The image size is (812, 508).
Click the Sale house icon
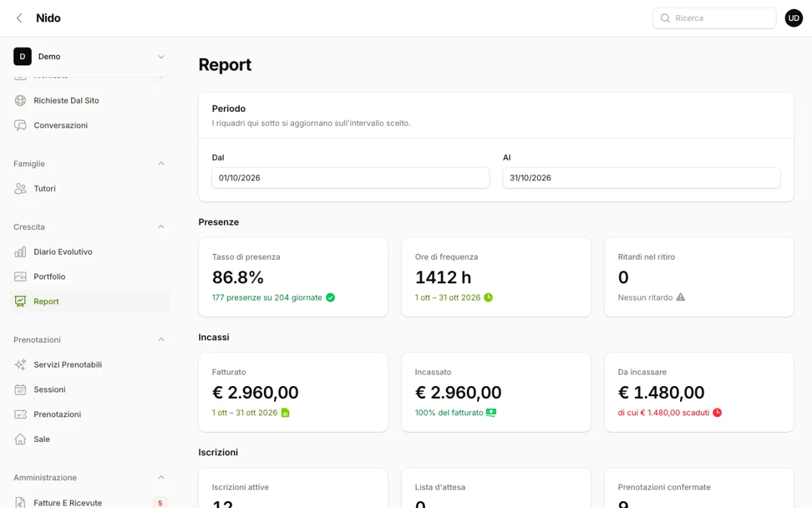click(x=20, y=439)
